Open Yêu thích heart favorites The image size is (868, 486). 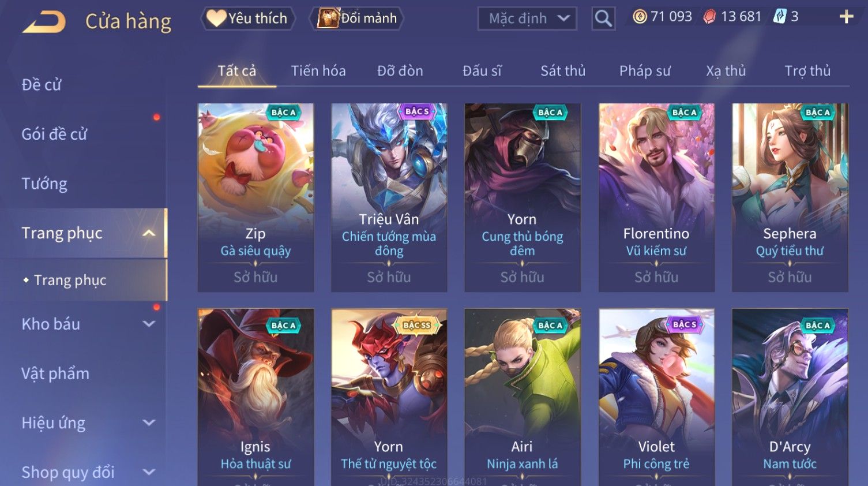pyautogui.click(x=248, y=18)
